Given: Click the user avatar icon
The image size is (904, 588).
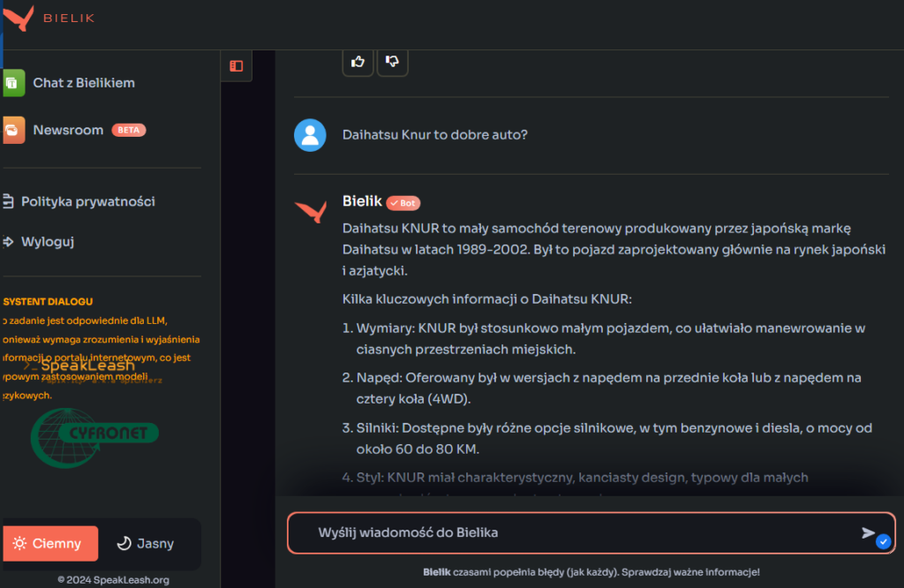Looking at the screenshot, I should click(310, 135).
